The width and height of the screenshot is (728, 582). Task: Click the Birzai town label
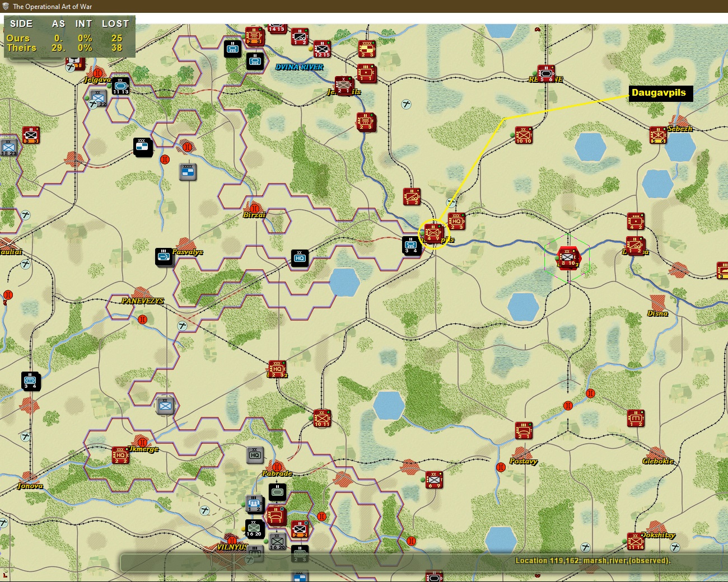click(254, 215)
